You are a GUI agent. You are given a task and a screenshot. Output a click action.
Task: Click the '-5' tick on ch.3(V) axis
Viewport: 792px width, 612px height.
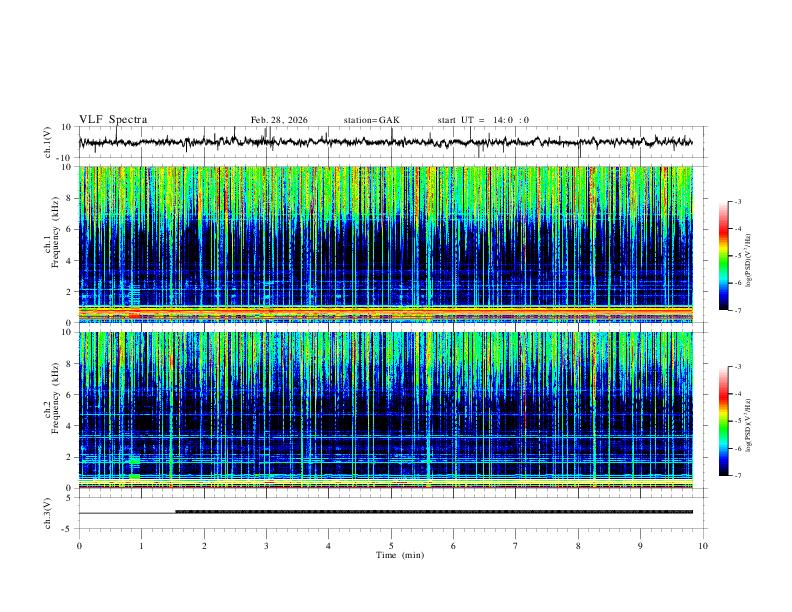68,529
